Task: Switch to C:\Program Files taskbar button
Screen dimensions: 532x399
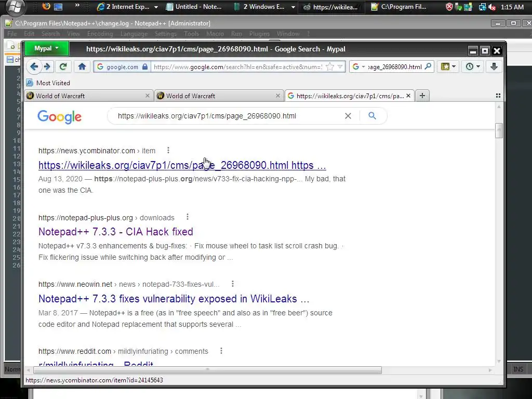Action: pos(399,6)
